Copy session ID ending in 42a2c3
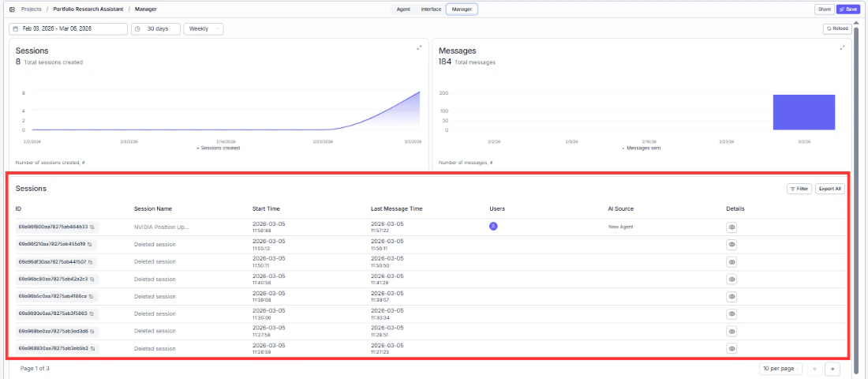 tap(92, 279)
